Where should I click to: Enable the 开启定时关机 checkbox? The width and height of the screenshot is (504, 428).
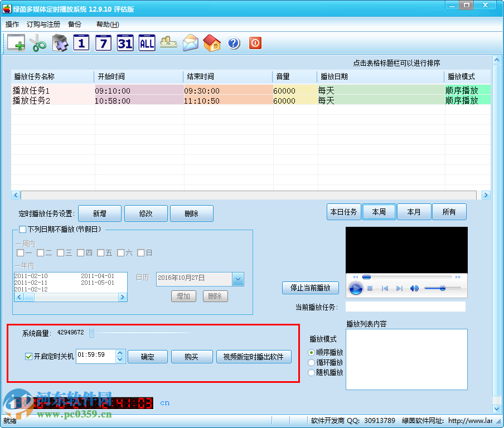28,357
